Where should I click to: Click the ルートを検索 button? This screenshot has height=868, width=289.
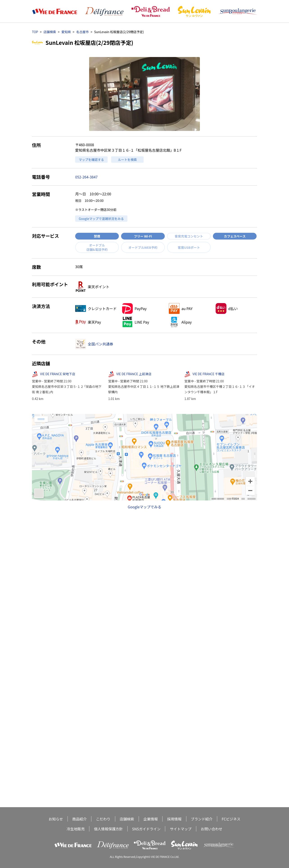pyautogui.click(x=127, y=160)
